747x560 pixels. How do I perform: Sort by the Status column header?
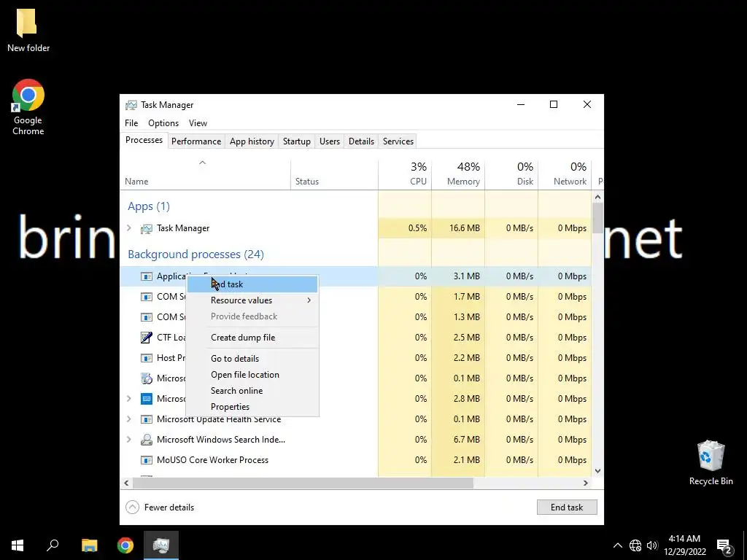(334, 174)
